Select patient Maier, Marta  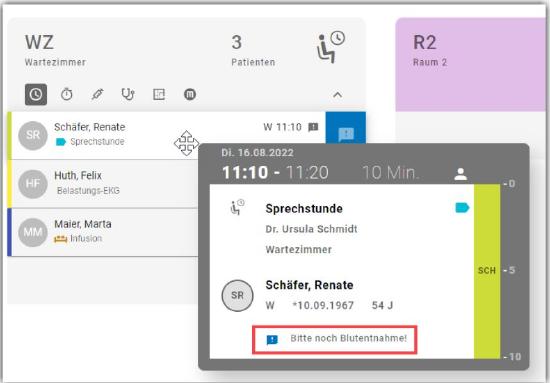83,224
